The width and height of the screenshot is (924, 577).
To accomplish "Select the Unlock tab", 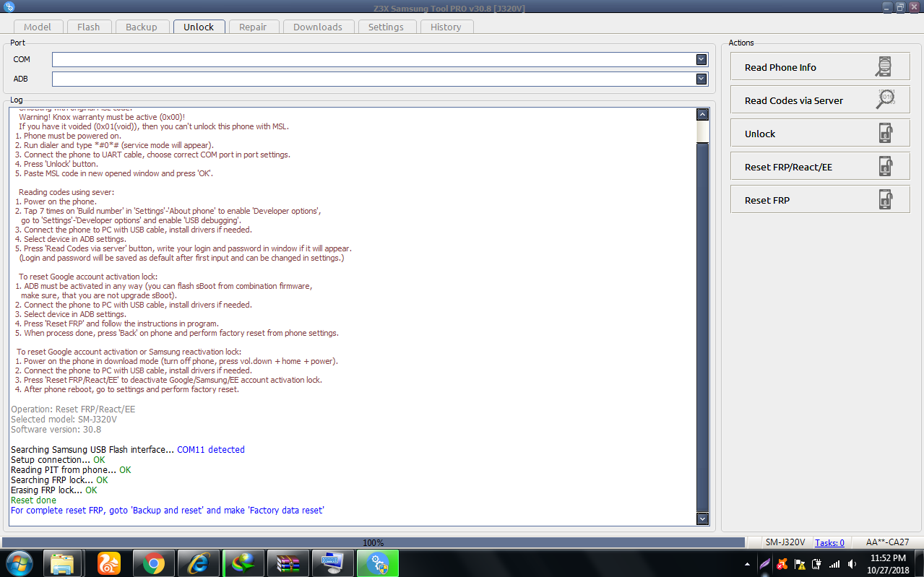I will tap(199, 27).
